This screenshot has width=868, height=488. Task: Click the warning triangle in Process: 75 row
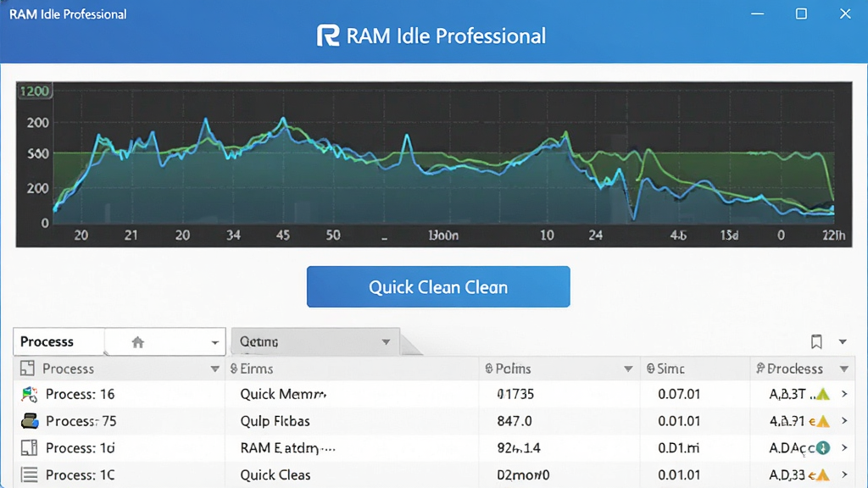point(822,421)
